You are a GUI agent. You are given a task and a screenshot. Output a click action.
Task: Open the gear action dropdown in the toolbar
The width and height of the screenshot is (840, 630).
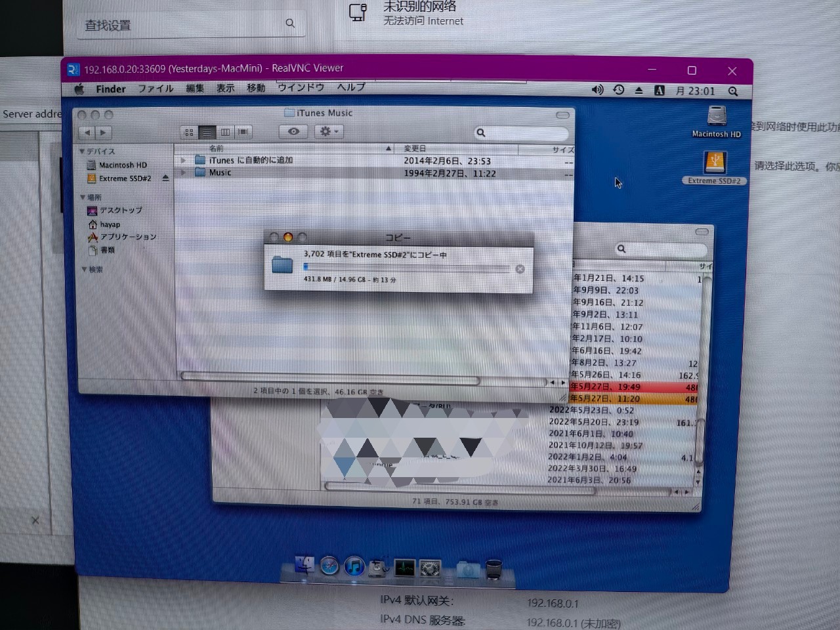coord(328,132)
